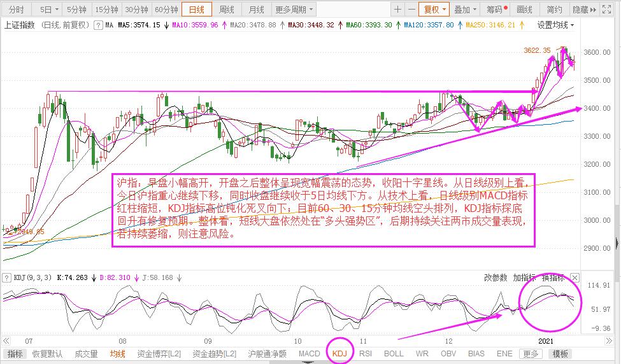
Task: Click the minus zoom-out icon
Action: (x=412, y=10)
